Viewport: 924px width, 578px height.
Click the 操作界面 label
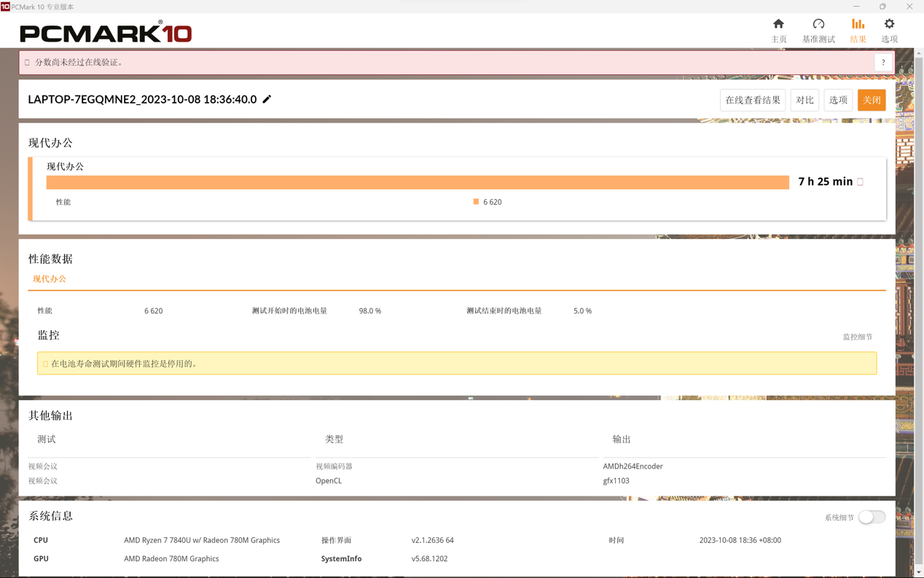[336, 540]
